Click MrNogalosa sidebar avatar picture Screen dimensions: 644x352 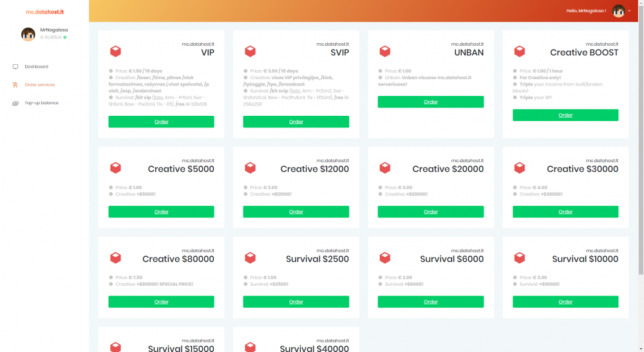(x=28, y=34)
